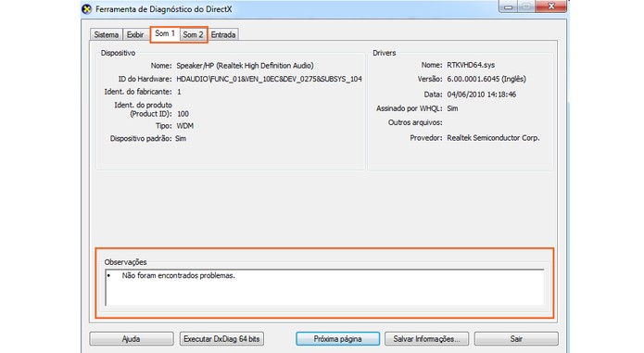Close the Ferramenta de Diagnóstico window
Image resolution: width=644 pixels, height=353 pixels.
point(551,6)
